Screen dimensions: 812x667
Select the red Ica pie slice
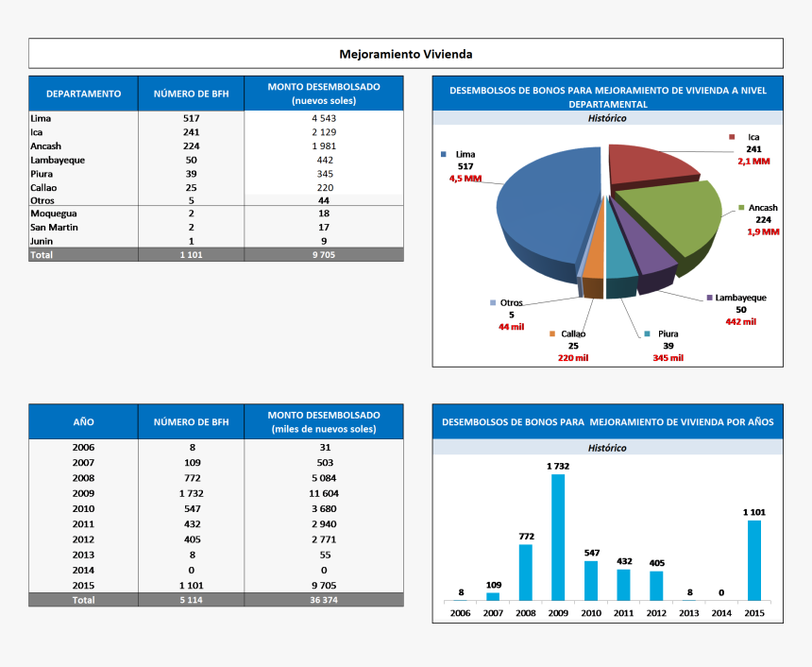coord(650,164)
